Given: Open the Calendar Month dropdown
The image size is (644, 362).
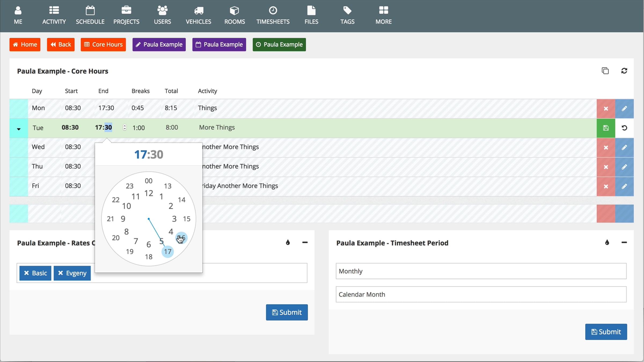Looking at the screenshot, I should click(481, 294).
